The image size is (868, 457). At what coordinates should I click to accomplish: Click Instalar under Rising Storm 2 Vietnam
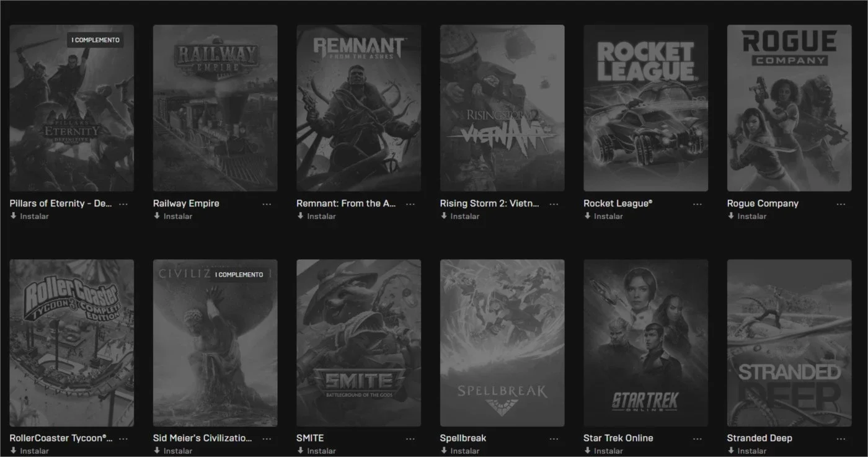[x=459, y=216]
